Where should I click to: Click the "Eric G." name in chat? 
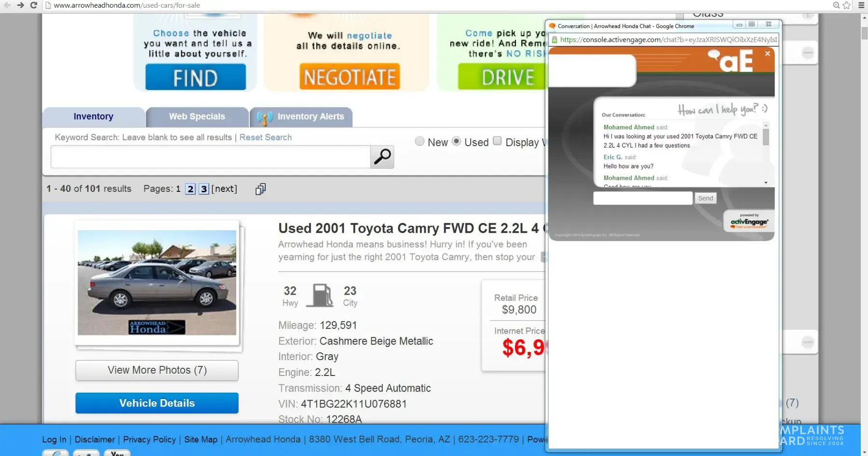click(613, 157)
